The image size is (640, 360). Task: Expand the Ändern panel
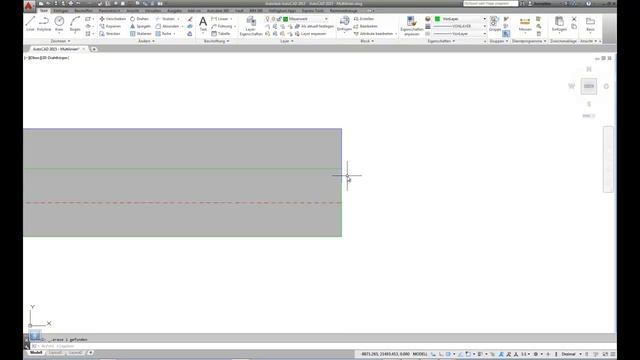point(146,41)
